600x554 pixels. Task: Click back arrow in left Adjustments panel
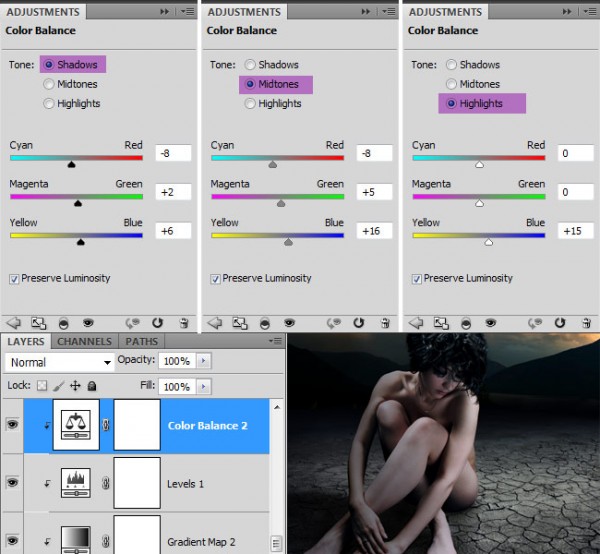coord(14,323)
